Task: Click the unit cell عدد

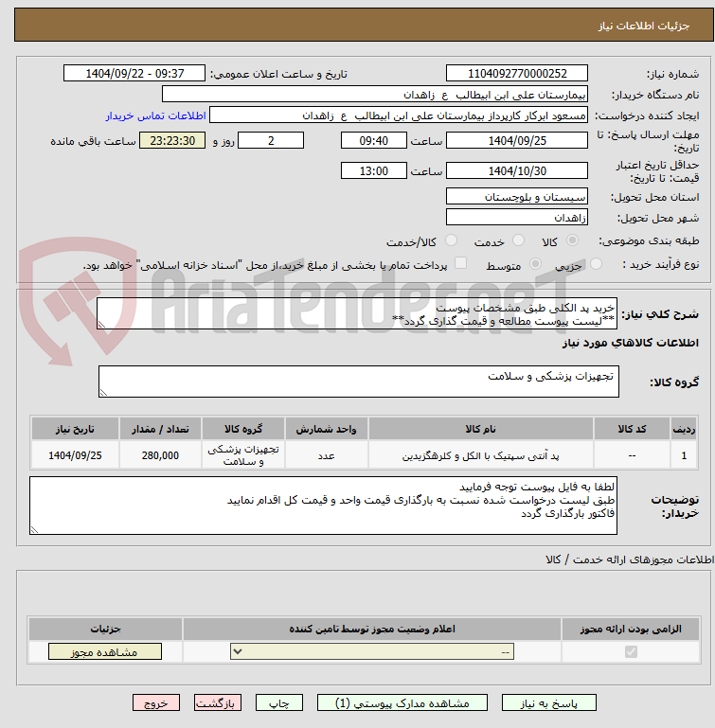Action: pos(326,455)
